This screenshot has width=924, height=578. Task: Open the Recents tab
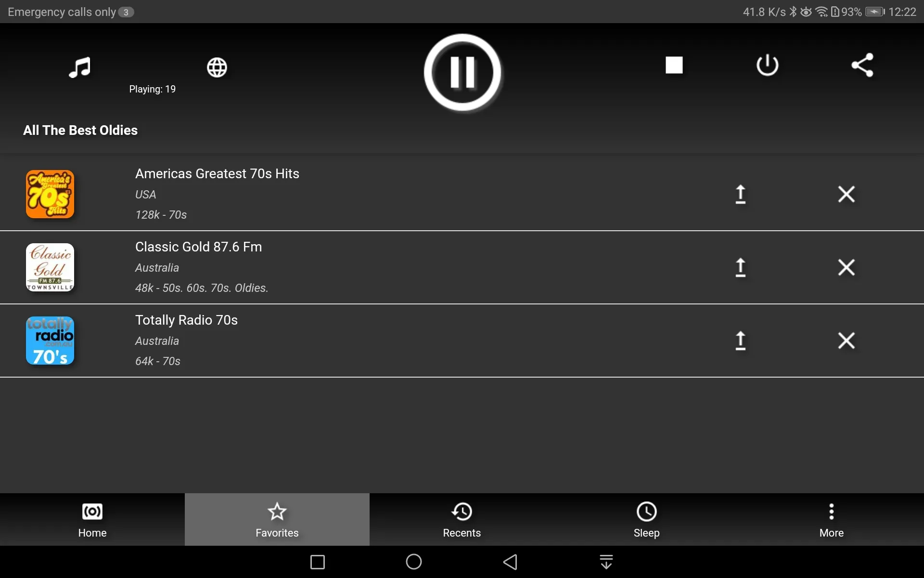click(462, 519)
